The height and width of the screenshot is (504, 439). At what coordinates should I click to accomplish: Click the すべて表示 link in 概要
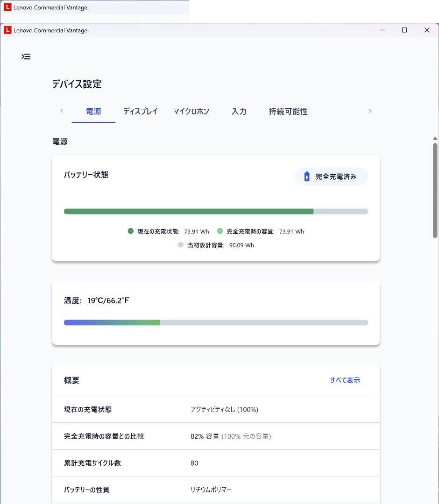click(x=345, y=380)
